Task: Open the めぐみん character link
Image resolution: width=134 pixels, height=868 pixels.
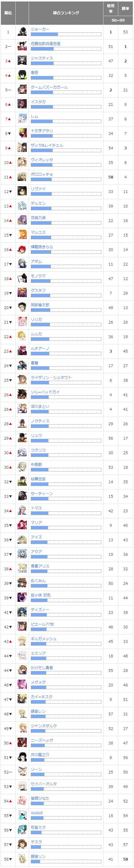Action: click(38, 581)
